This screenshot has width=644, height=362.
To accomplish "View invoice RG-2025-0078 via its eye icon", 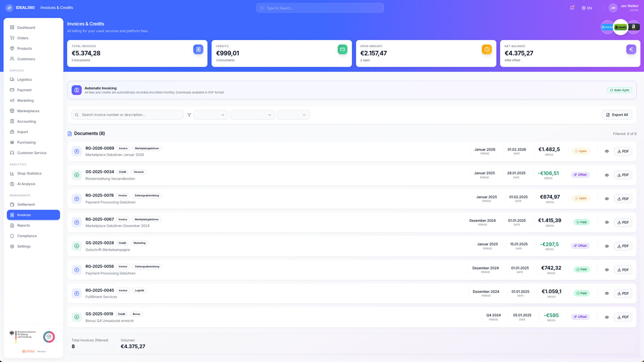I will point(607,199).
